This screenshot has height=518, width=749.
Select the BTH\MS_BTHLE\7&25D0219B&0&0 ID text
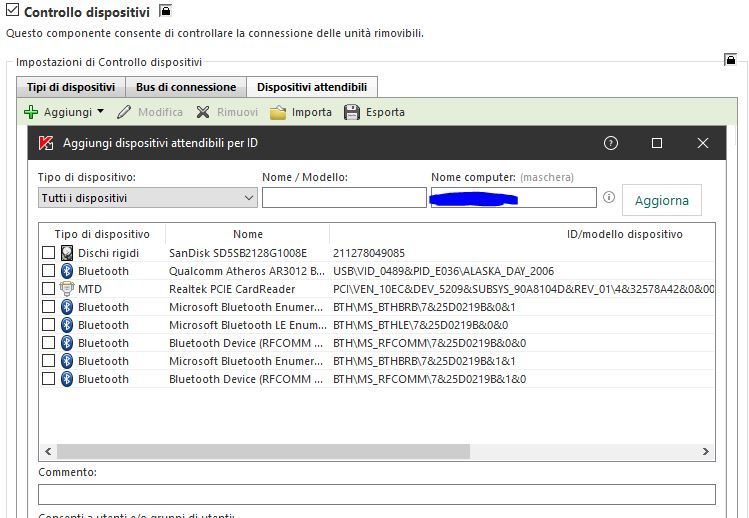pyautogui.click(x=420, y=325)
